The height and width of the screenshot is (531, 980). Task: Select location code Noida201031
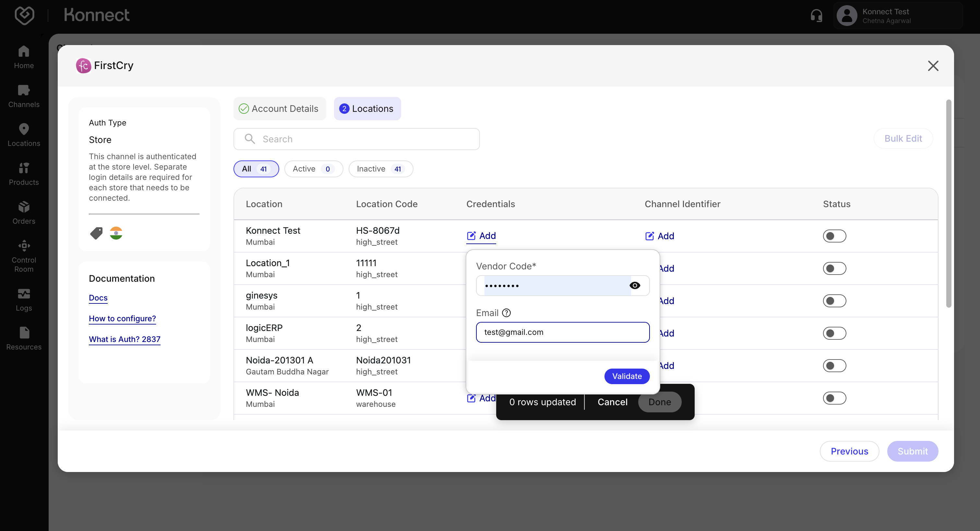click(383, 360)
